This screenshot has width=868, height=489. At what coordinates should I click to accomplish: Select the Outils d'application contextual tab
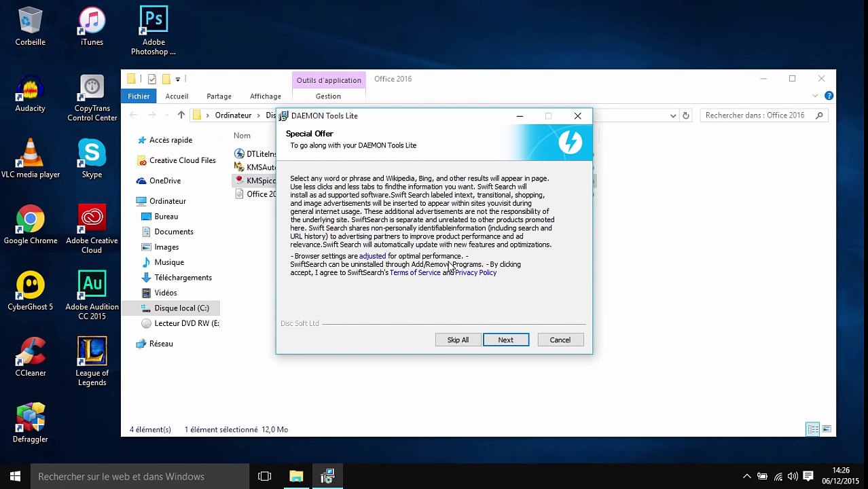(329, 80)
